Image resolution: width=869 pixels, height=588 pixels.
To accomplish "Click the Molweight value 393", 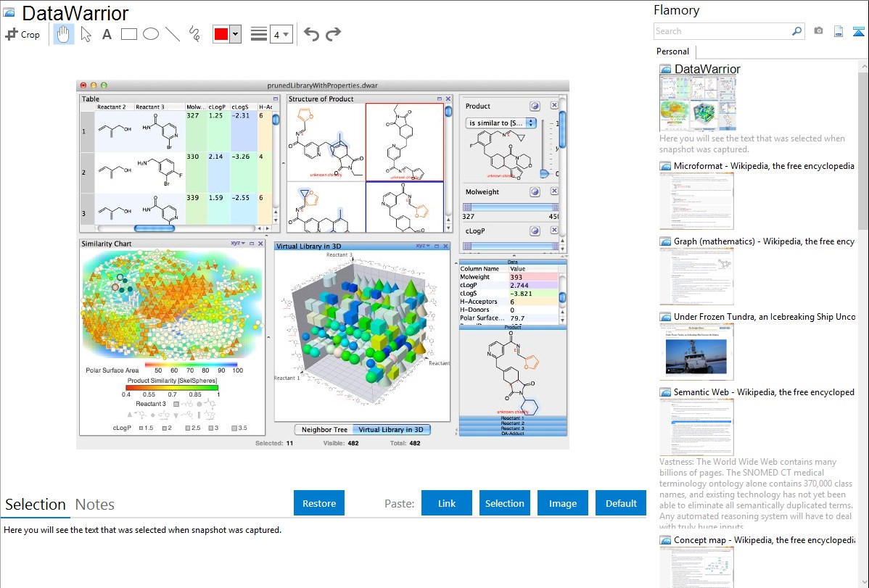I will coord(516,277).
